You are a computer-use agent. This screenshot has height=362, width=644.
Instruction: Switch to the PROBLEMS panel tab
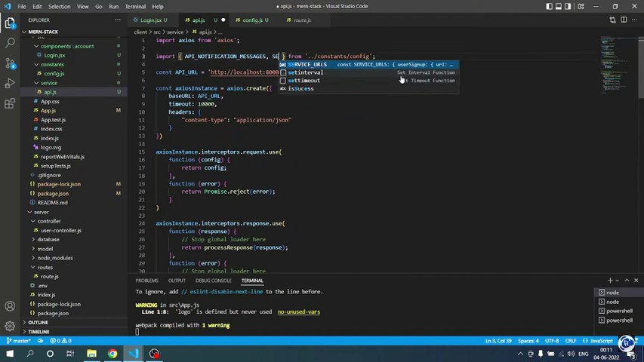146,281
